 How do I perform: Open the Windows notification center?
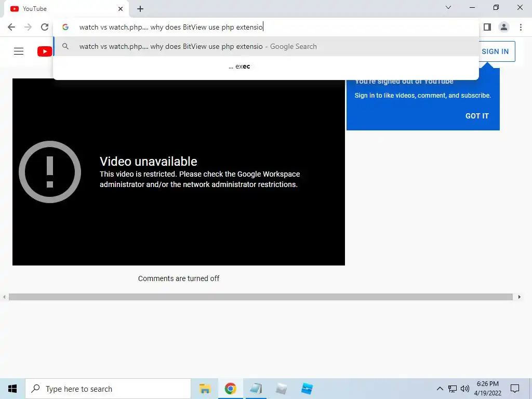pyautogui.click(x=515, y=389)
